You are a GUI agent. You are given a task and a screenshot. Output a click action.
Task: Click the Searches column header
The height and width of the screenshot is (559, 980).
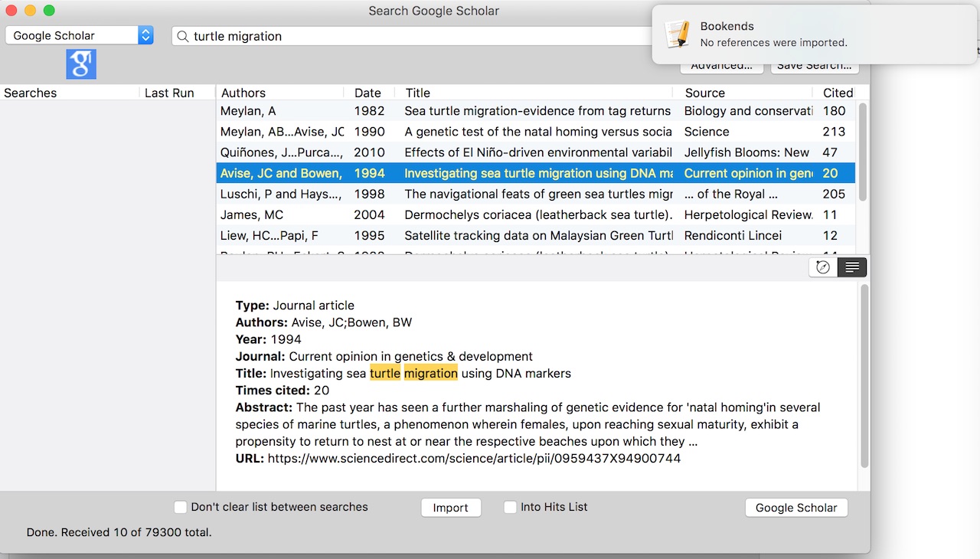coord(70,93)
